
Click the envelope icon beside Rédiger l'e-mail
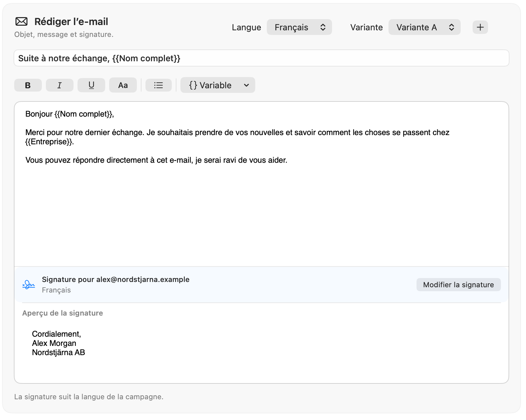point(22,22)
